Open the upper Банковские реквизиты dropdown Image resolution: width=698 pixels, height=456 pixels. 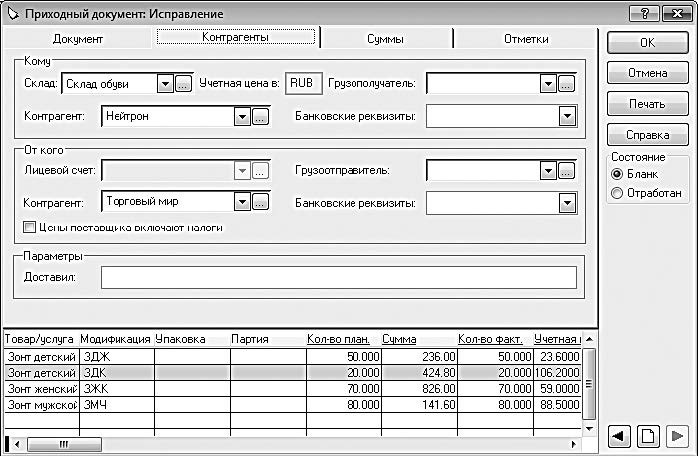point(568,117)
